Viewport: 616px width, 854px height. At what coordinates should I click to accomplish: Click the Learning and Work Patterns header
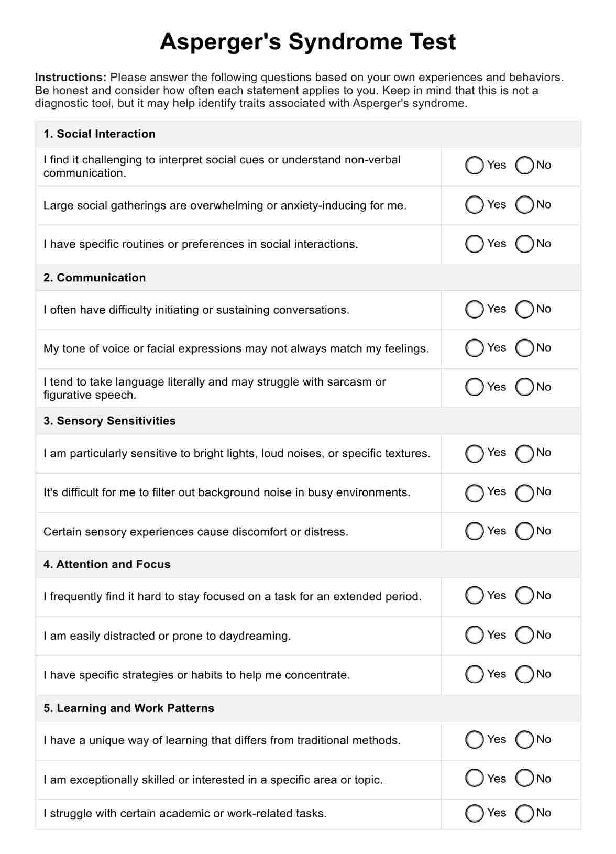tap(129, 708)
